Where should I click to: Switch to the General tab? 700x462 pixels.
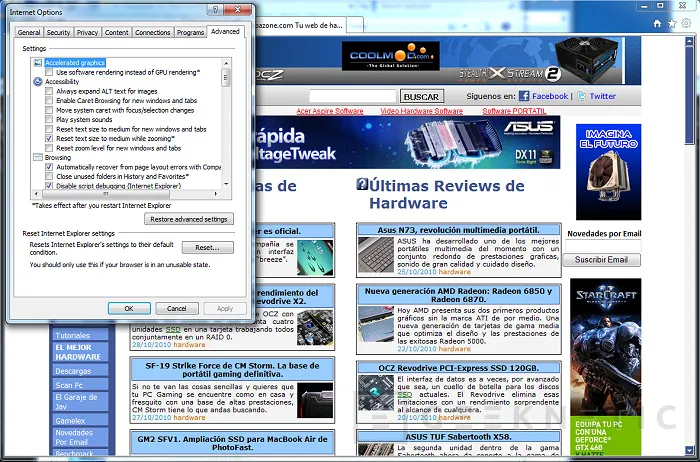pos(29,33)
